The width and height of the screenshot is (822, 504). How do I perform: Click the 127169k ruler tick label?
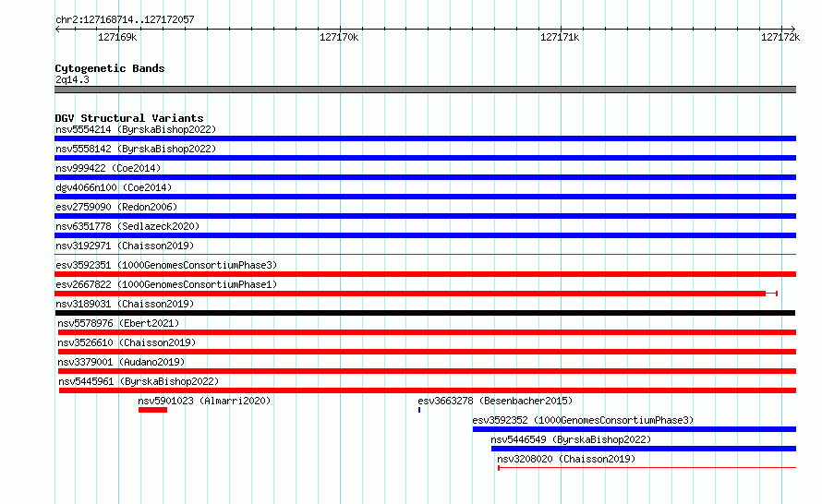click(117, 37)
